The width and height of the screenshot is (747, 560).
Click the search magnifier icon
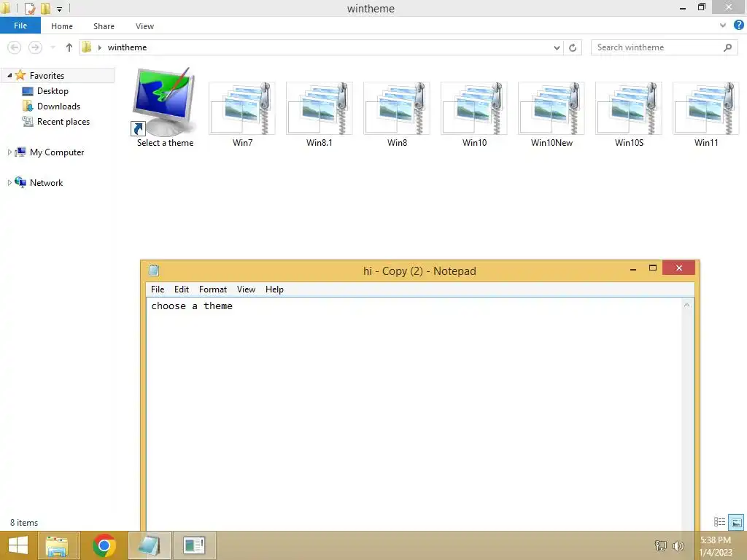click(x=727, y=47)
